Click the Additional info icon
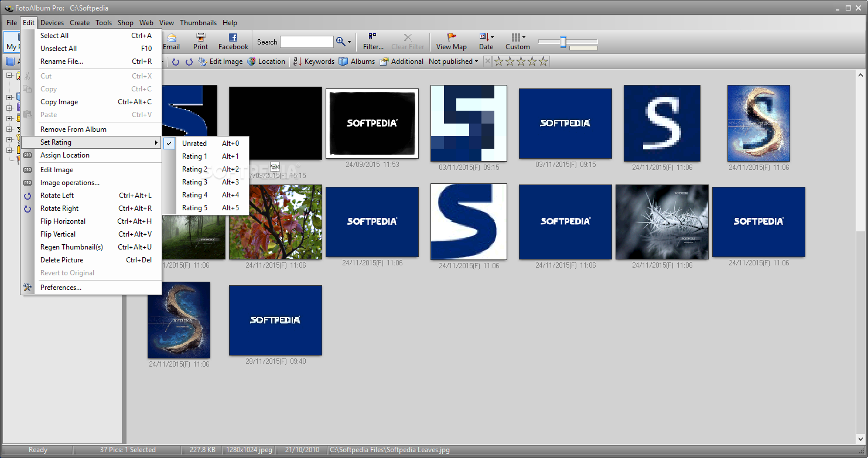Viewport: 868px width, 458px height. (384, 61)
